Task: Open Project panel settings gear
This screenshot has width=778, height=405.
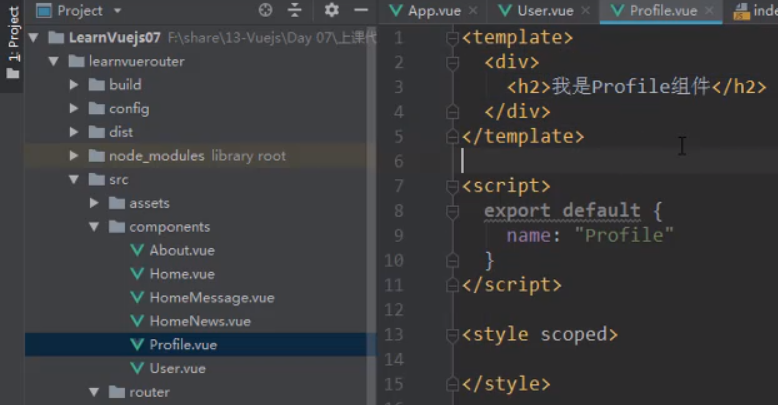Action: click(332, 10)
